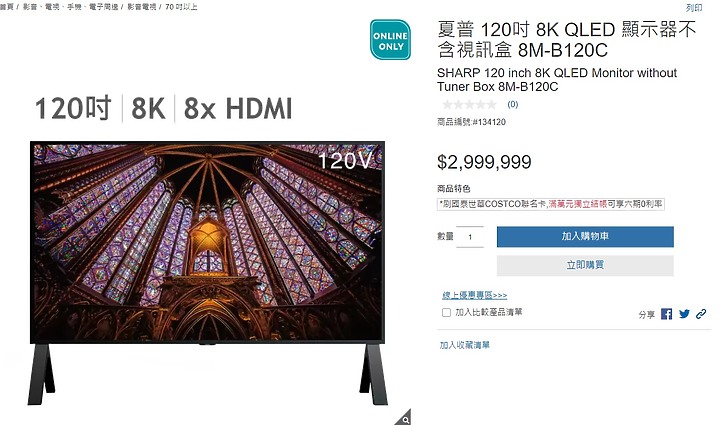Click 列印 print link

pyautogui.click(x=694, y=8)
